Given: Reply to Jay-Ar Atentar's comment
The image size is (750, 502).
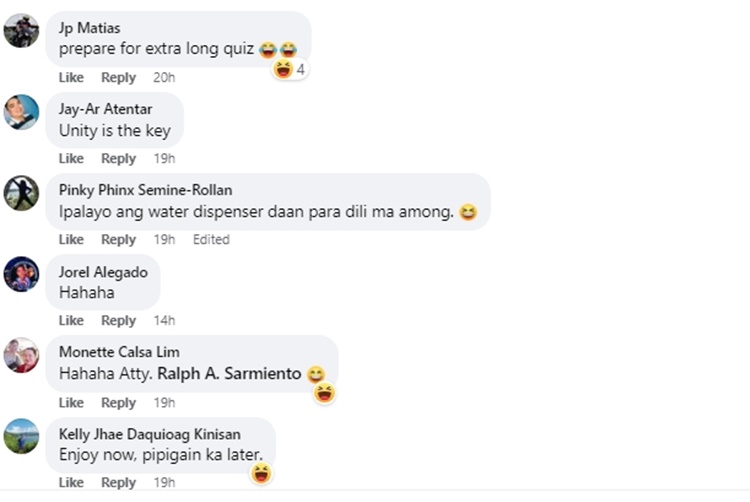Looking at the screenshot, I should (118, 159).
